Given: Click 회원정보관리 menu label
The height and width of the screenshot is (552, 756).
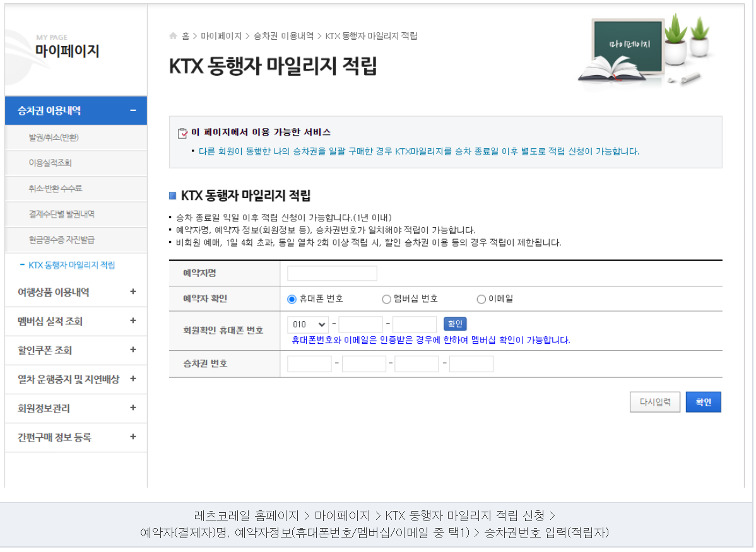Looking at the screenshot, I should coord(44,409).
